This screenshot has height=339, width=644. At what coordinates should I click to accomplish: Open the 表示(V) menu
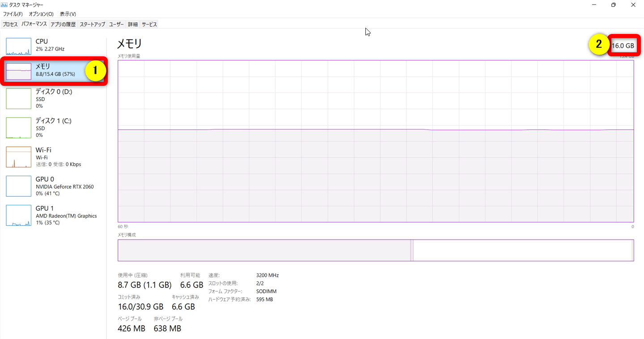point(68,14)
